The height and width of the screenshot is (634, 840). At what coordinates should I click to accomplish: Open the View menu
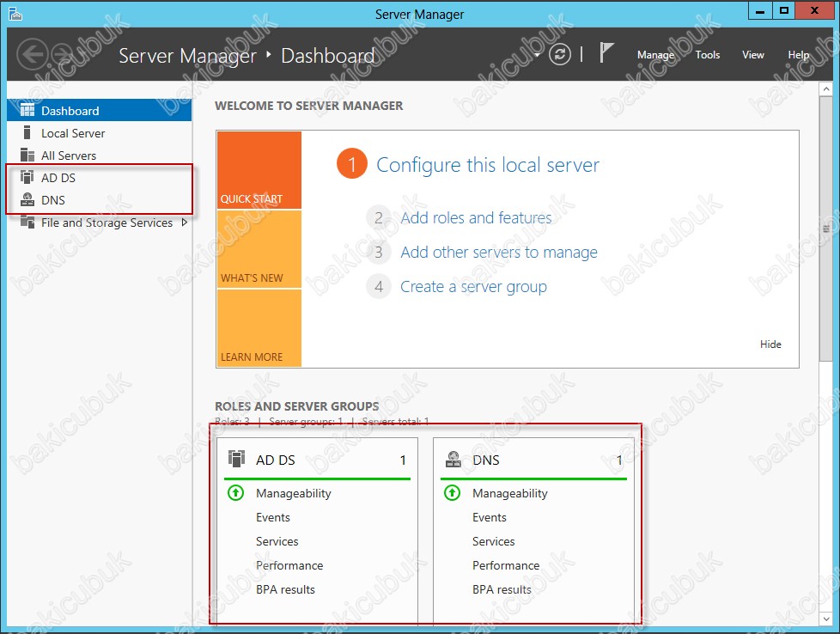[752, 55]
